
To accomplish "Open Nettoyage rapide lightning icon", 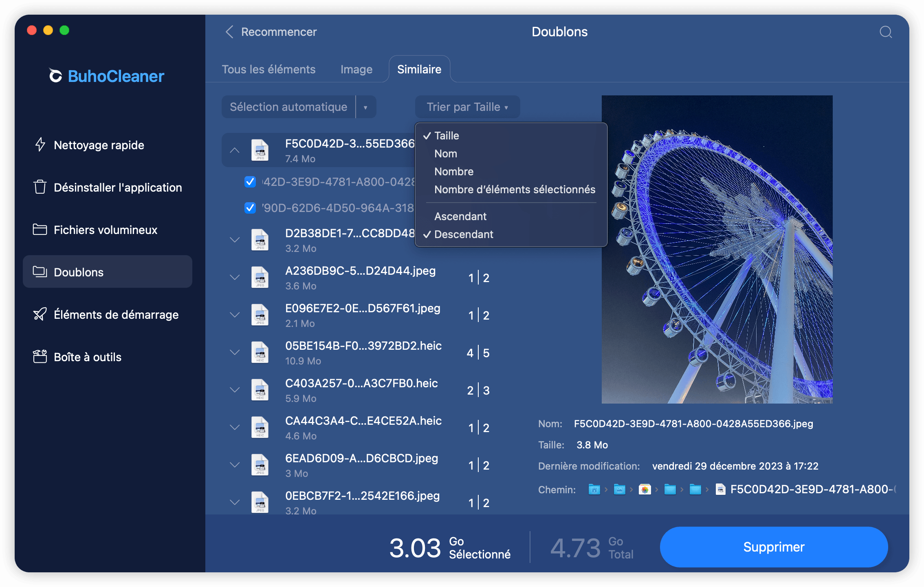I will click(40, 145).
